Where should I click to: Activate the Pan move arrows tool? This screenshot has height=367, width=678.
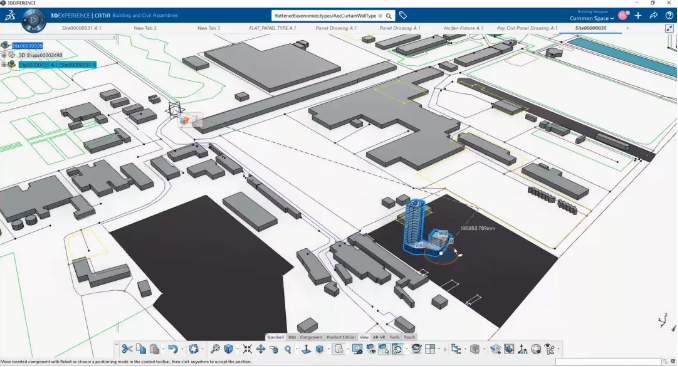(260, 349)
